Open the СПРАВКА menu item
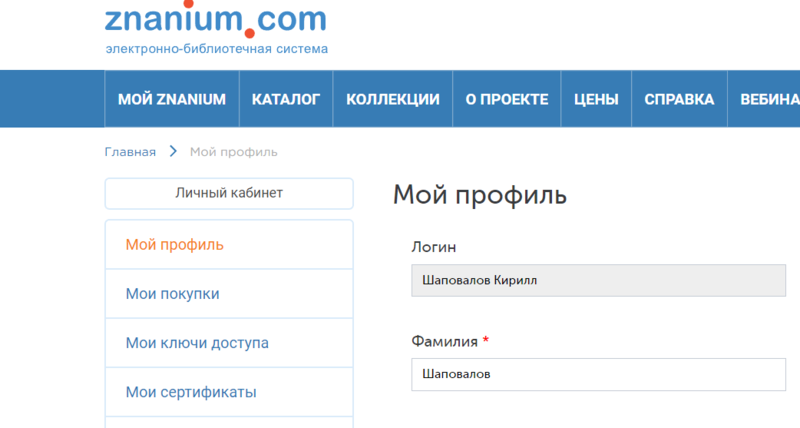The height and width of the screenshot is (428, 800). point(679,99)
